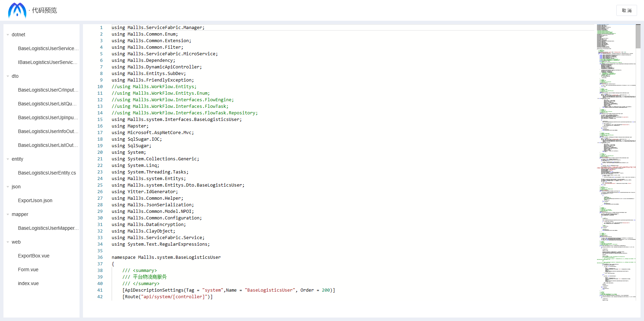Click using Mapster line

[x=130, y=126]
